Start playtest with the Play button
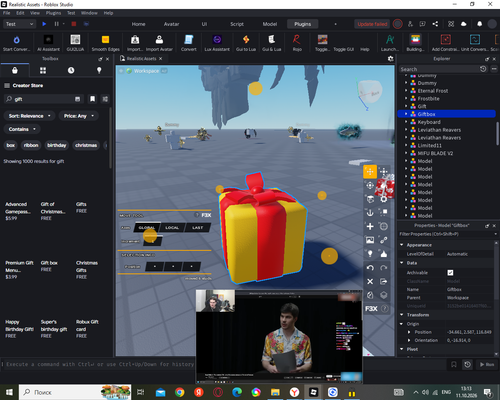The width and height of the screenshot is (500, 400). pos(44,24)
